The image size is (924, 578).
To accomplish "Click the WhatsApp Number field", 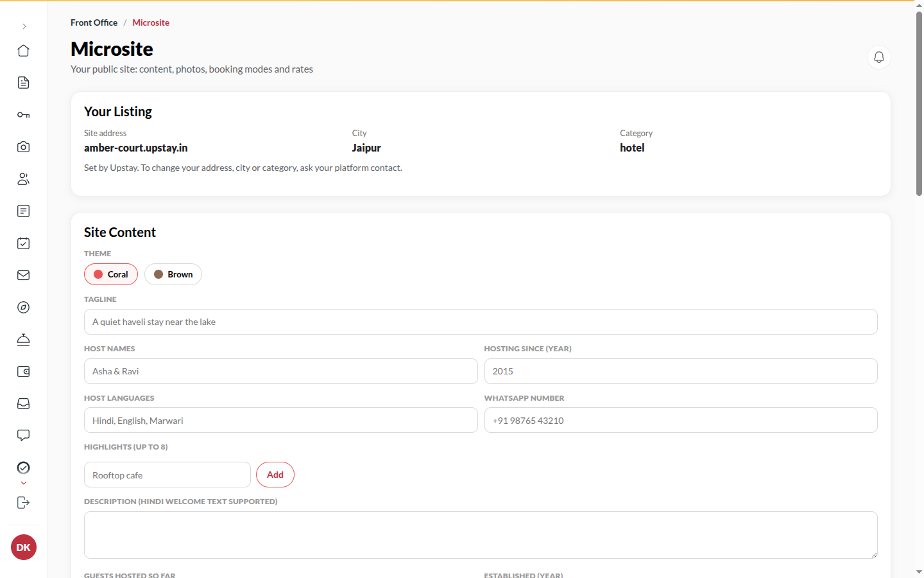I will (681, 420).
